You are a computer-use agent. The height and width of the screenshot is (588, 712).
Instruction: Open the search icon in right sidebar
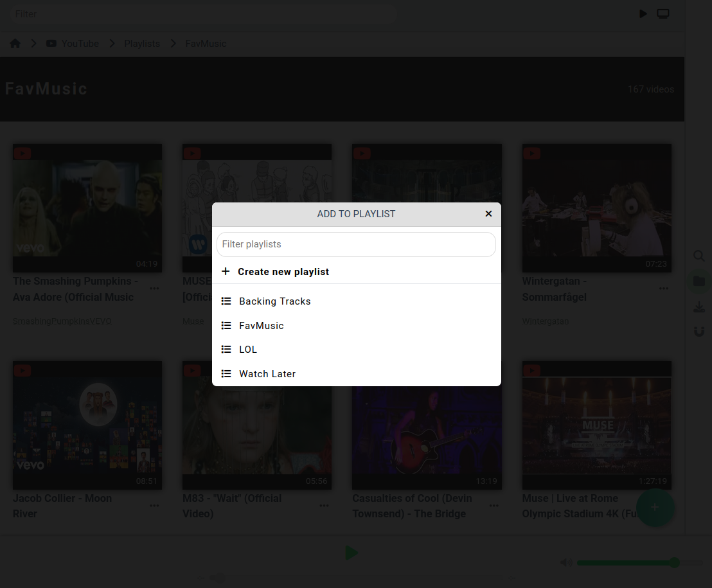(699, 256)
